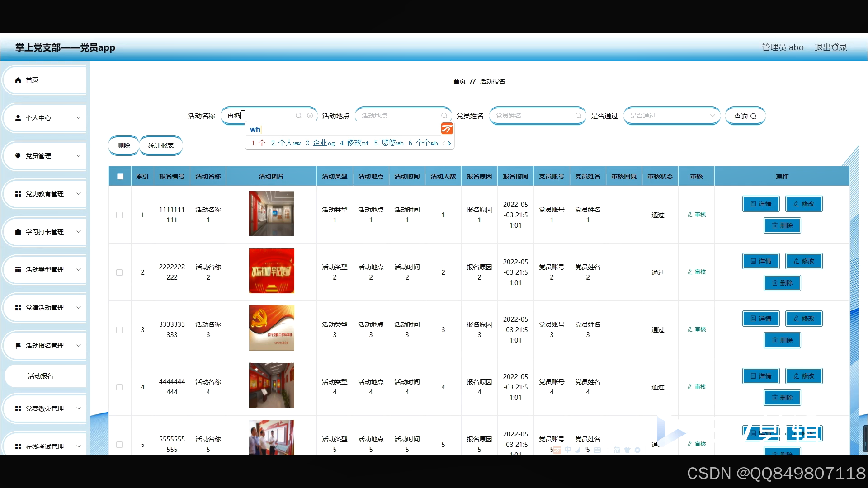This screenshot has height=488, width=868.
Task: Click the 党员管理 lightbulb icon
Action: (x=18, y=156)
